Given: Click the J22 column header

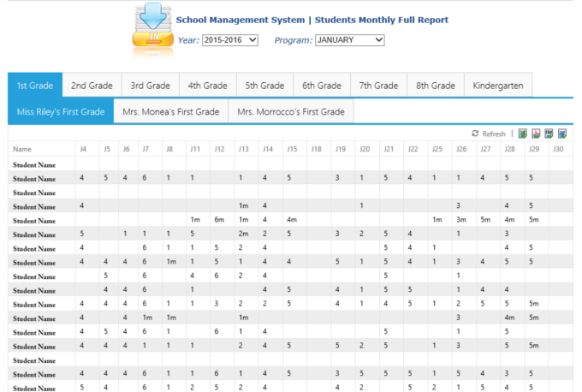Looking at the screenshot, I should click(x=413, y=149).
